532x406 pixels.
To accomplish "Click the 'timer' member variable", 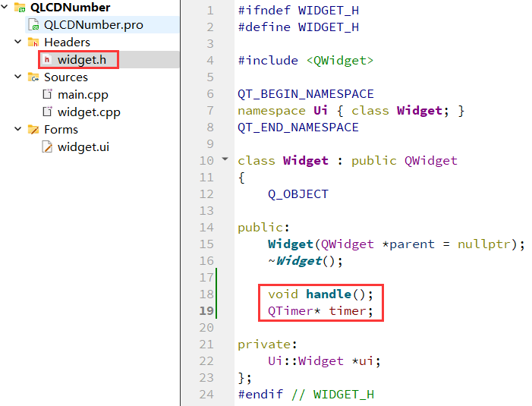I will (348, 310).
